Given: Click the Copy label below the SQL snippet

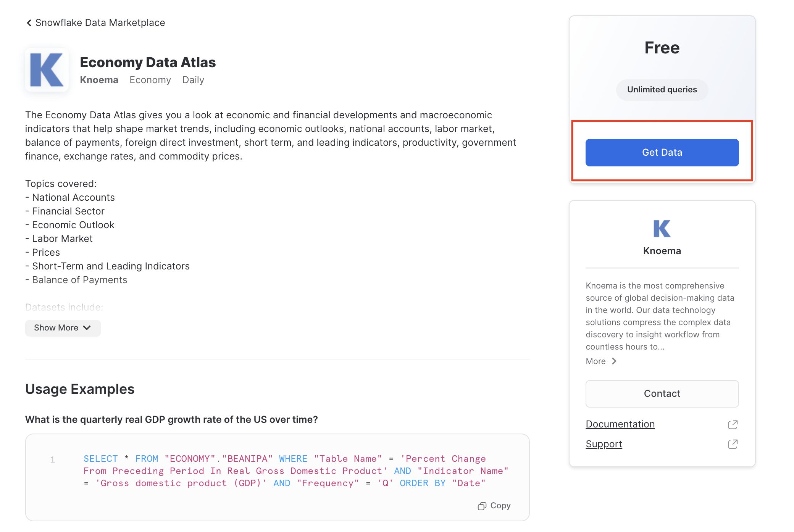Looking at the screenshot, I should tap(500, 505).
